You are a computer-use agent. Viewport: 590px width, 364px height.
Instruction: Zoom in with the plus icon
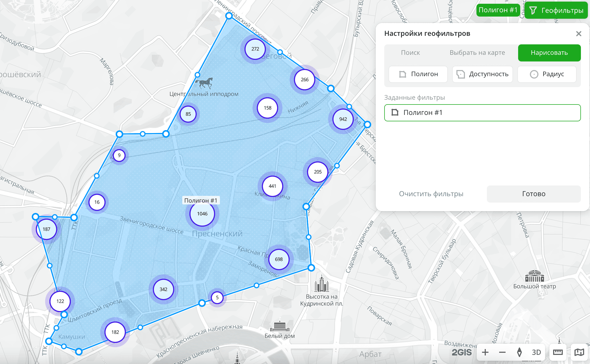(x=485, y=353)
